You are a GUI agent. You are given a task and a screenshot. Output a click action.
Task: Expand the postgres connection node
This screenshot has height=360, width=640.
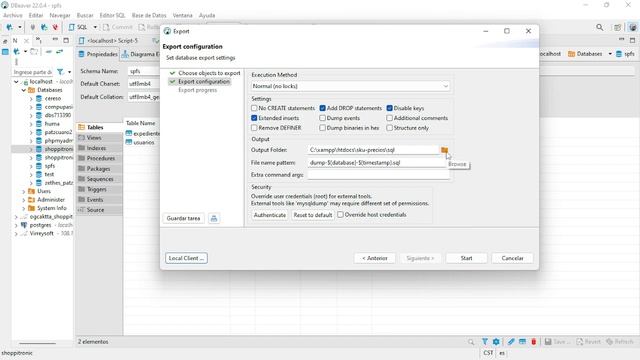[x=16, y=225]
